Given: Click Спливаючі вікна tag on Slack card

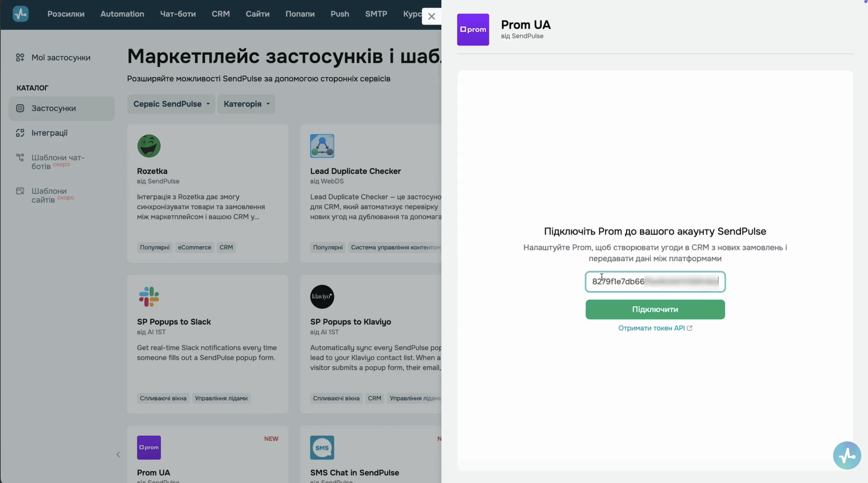Looking at the screenshot, I should (x=163, y=398).
